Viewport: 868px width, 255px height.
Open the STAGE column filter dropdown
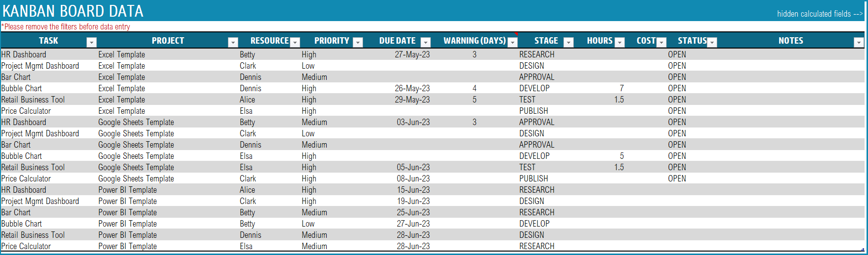click(x=569, y=42)
